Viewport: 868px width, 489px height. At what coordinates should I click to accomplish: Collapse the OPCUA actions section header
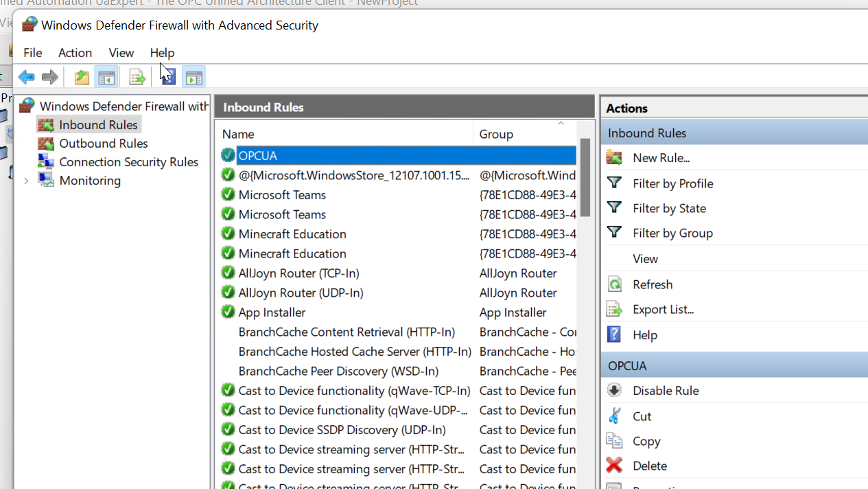click(x=734, y=365)
